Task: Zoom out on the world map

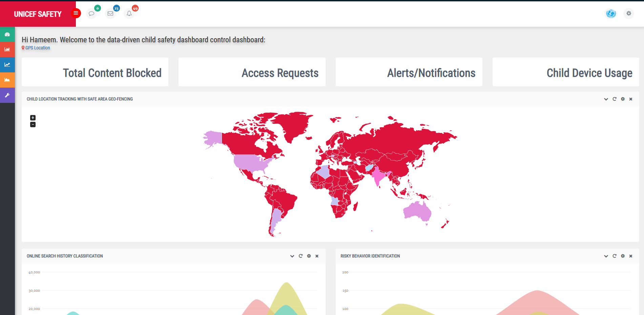Action: pos(33,125)
